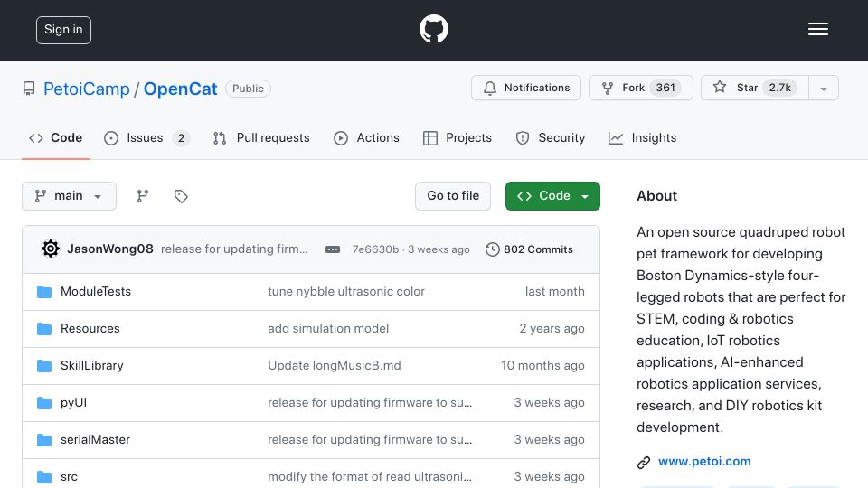Open the latest commit message link
Image resolution: width=868 pixels, height=488 pixels.
pyautogui.click(x=234, y=249)
